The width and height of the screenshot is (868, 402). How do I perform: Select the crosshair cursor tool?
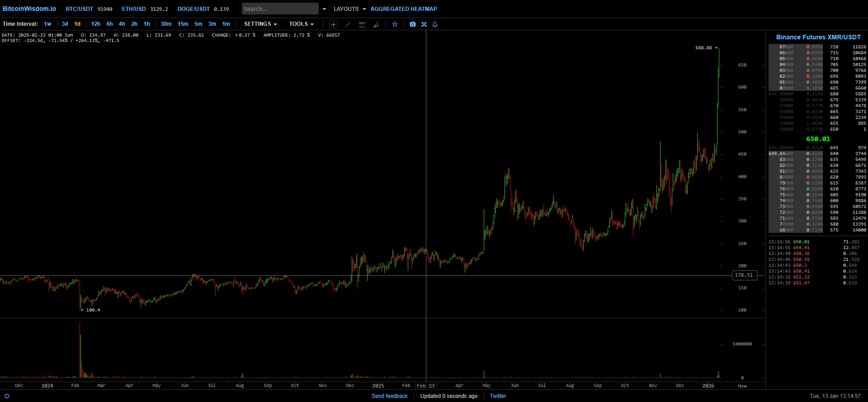(x=333, y=24)
